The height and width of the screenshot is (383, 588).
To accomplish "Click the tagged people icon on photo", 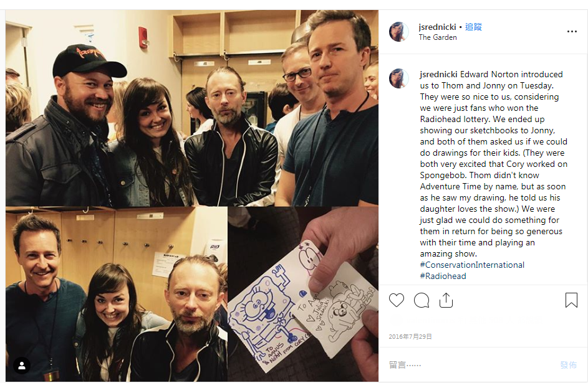I will 22,366.
